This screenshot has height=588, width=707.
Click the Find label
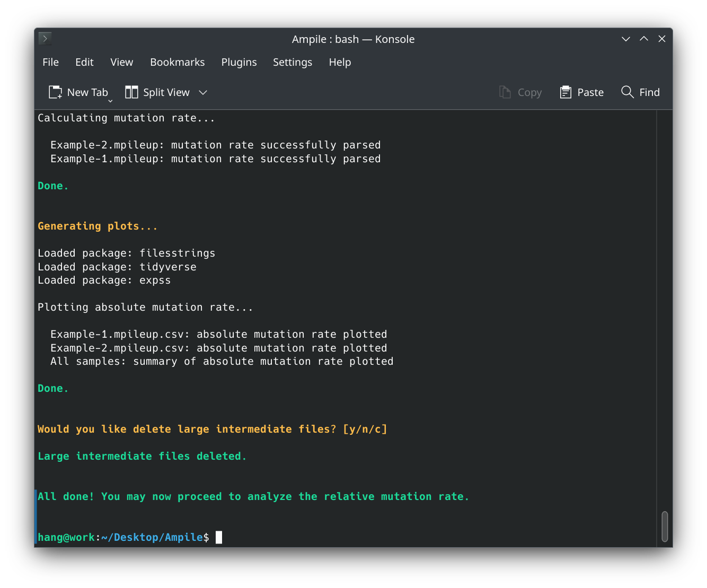(649, 92)
